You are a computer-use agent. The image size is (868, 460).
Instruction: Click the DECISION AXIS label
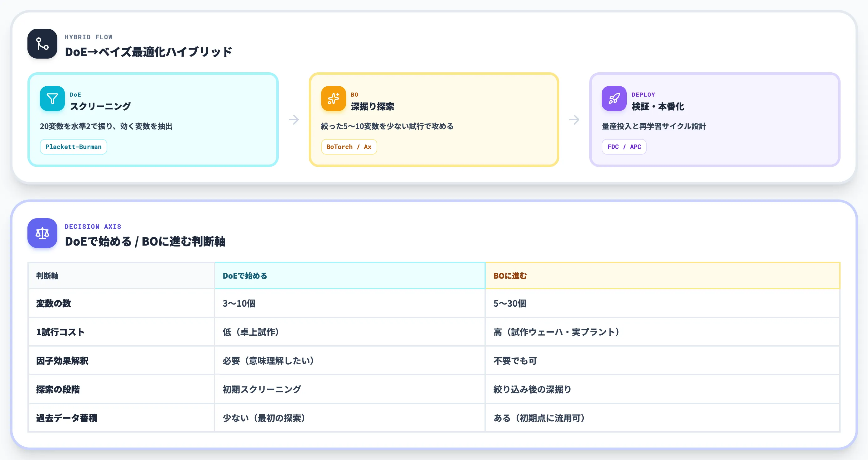93,227
